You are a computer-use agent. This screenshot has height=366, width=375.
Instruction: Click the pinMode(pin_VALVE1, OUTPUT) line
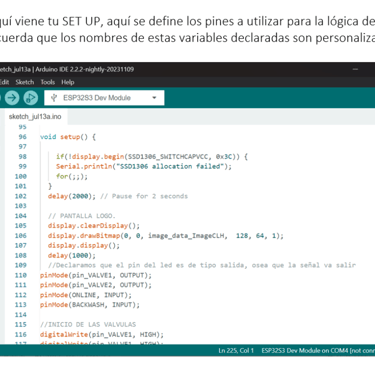click(x=96, y=275)
